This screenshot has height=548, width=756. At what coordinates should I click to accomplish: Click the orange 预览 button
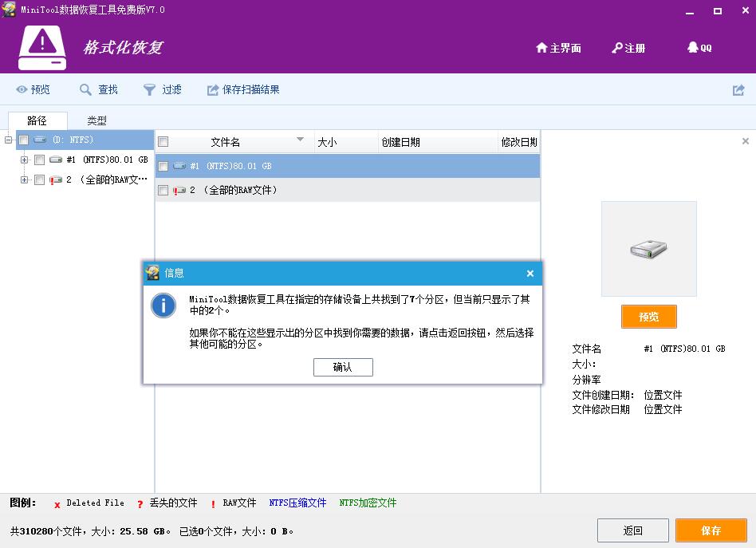coord(648,317)
